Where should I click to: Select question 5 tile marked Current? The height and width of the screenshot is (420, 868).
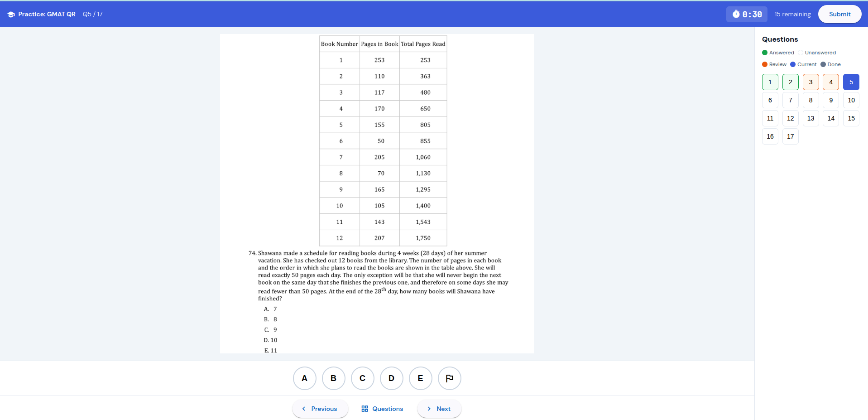pos(851,82)
